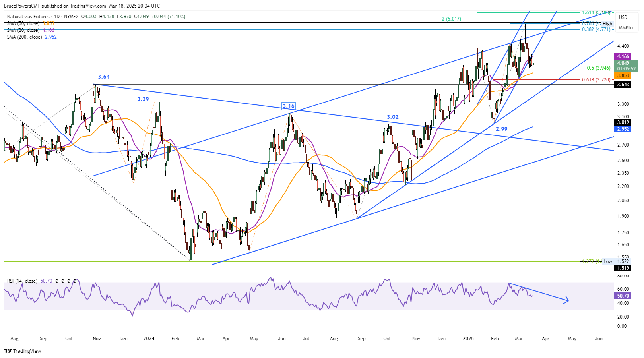This screenshot has height=358, width=644.
Task: Click the 3.64 swing high price label
Action: pyautogui.click(x=104, y=77)
